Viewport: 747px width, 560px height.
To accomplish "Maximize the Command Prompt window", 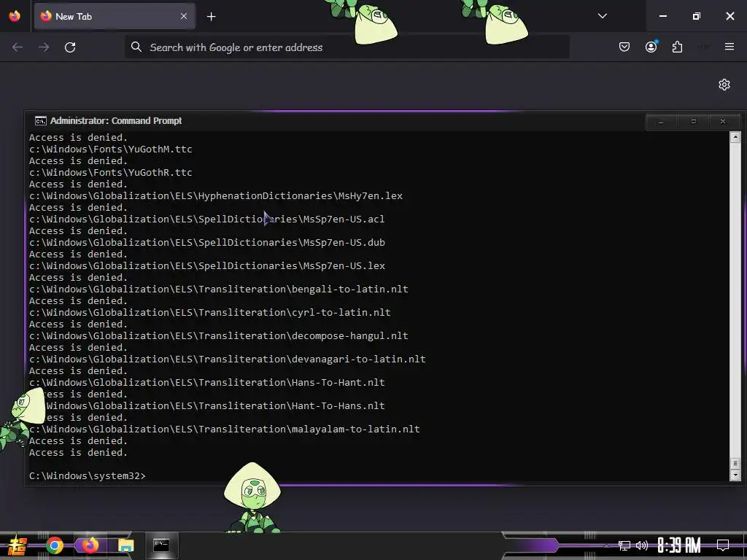I will [694, 122].
